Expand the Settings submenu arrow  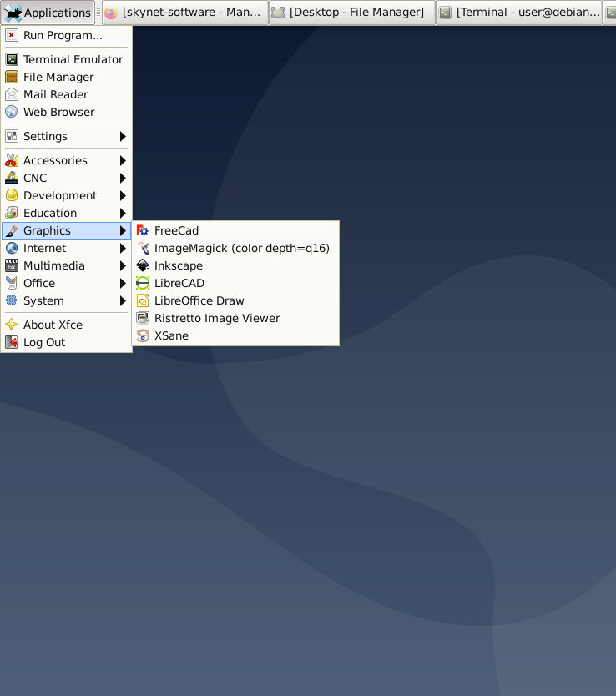tap(123, 136)
